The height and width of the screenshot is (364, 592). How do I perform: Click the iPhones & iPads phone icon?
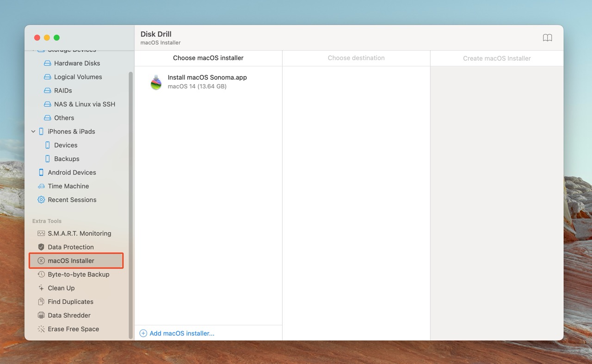pyautogui.click(x=41, y=131)
